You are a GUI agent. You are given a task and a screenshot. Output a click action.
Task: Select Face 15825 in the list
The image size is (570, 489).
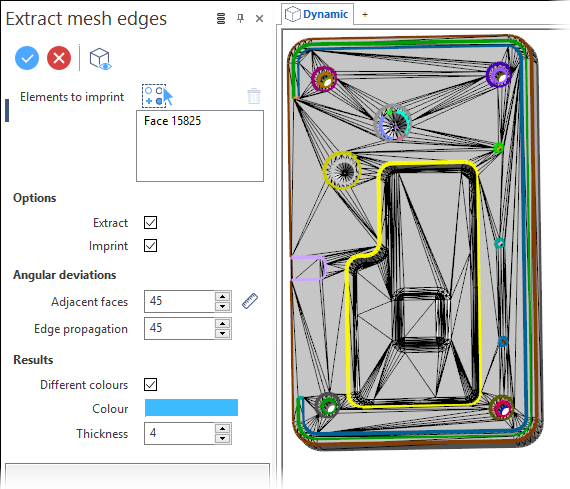pos(172,121)
